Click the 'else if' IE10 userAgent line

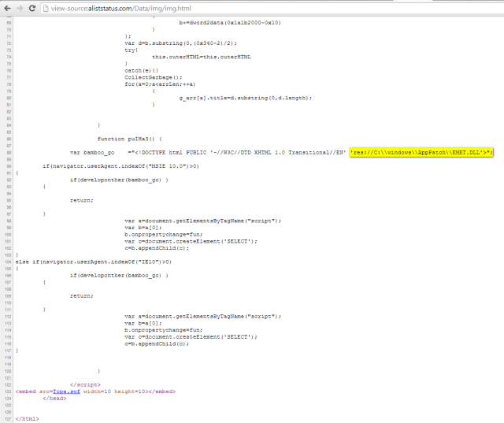click(x=94, y=262)
